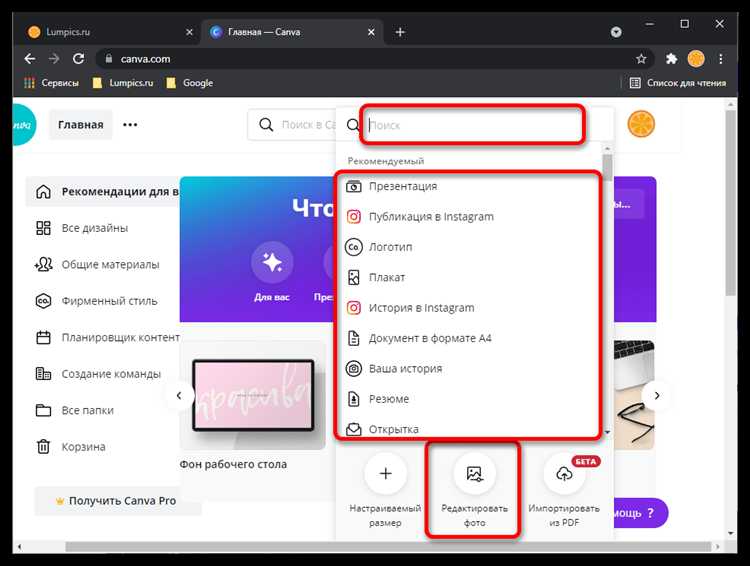Open the Chrome profile avatar in the toolbar
The image size is (750, 566).
pyautogui.click(x=696, y=59)
